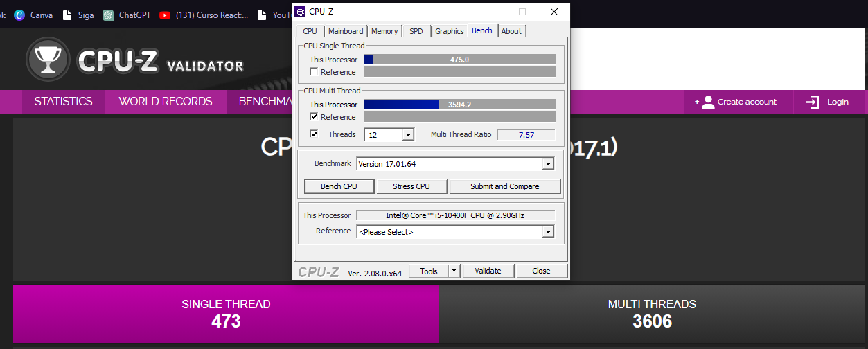Switch to the SPD tab
Image resolution: width=868 pixels, height=349 pixels.
pos(416,31)
